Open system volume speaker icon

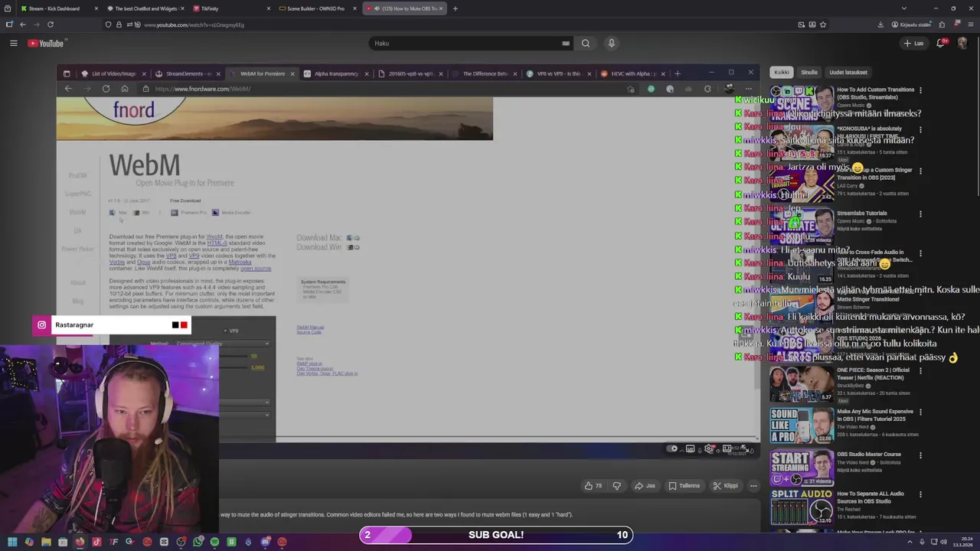[x=943, y=542]
